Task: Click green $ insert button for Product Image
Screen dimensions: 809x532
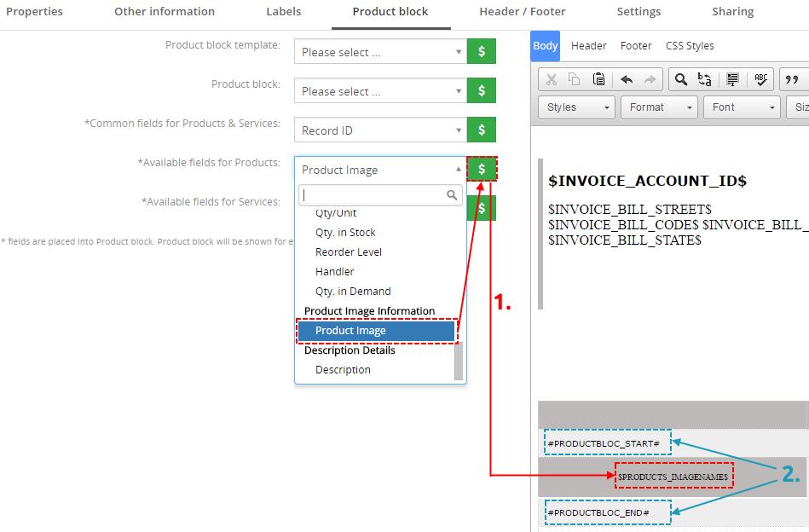Action: pyautogui.click(x=481, y=170)
